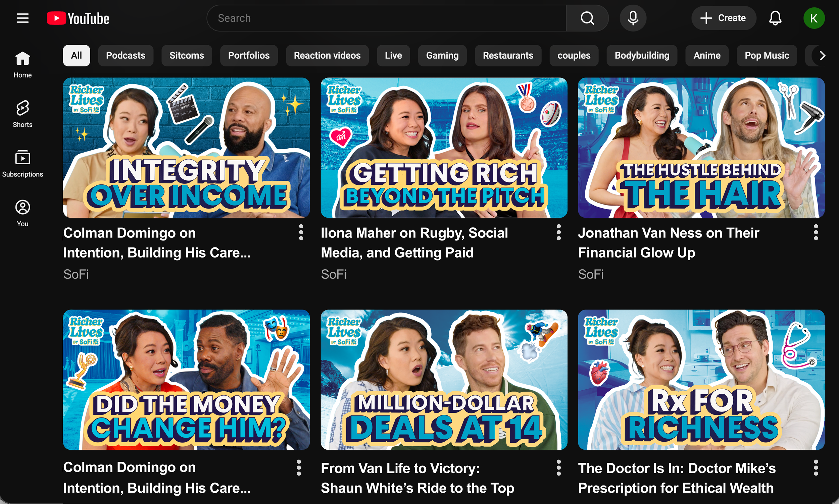The width and height of the screenshot is (839, 504).
Task: Open options menu for the Ilona Maher video
Action: coord(559,233)
